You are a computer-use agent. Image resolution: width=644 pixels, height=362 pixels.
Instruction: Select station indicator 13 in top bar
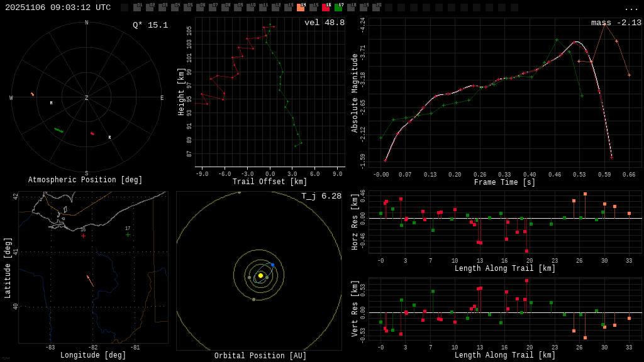point(288,7)
